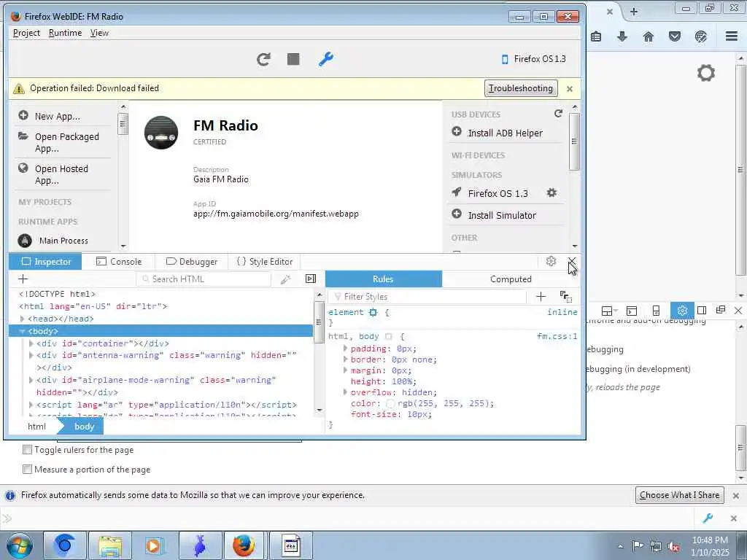Click the element selector highlighter icon
The height and width of the screenshot is (560, 747).
373,312
